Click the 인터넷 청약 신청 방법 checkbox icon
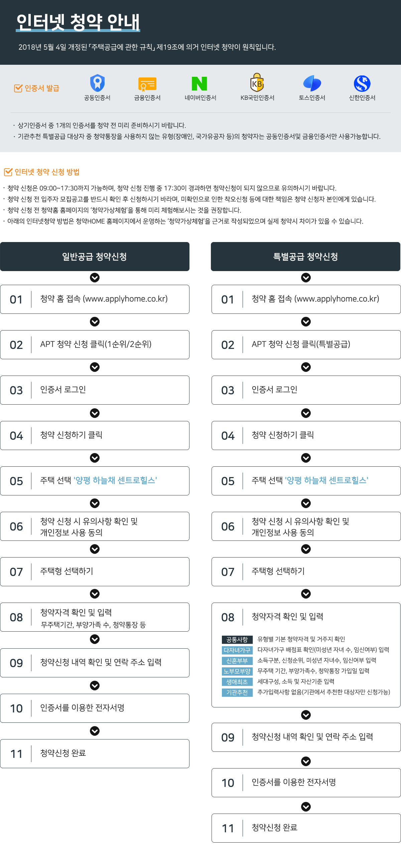This screenshot has height=868, width=401. [8, 172]
